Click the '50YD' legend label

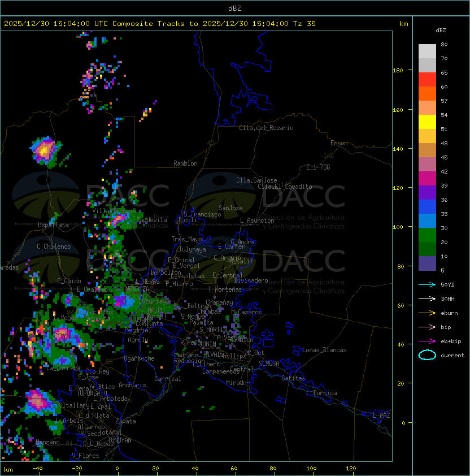click(x=447, y=284)
